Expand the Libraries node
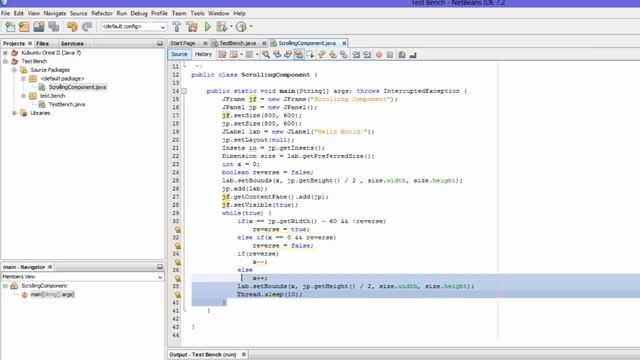Viewport: 640px width, 360px height. pos(14,113)
